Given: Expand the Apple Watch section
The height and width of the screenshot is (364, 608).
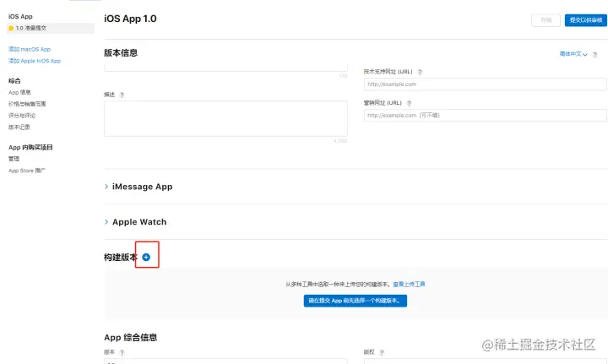Looking at the screenshot, I should (135, 222).
